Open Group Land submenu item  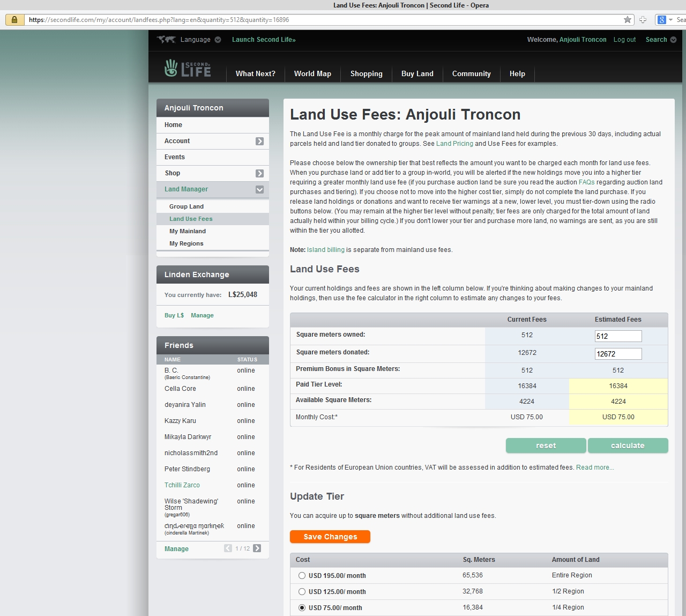point(187,206)
